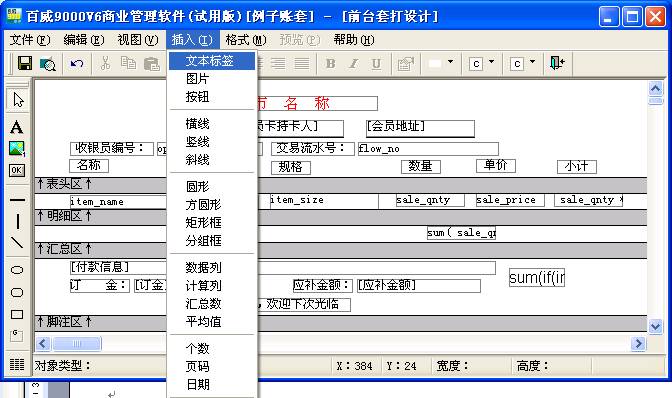Choose 竖线 from Insert menu
The height and width of the screenshot is (398, 672).
(x=212, y=142)
